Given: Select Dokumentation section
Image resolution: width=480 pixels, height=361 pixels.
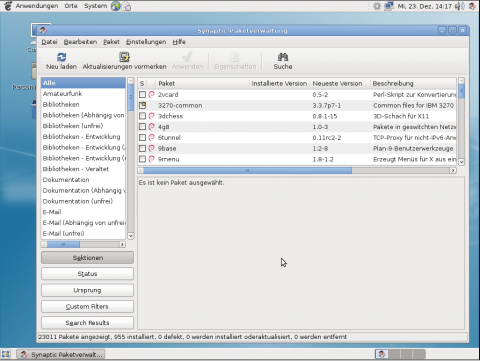Looking at the screenshot, I should point(83,180).
